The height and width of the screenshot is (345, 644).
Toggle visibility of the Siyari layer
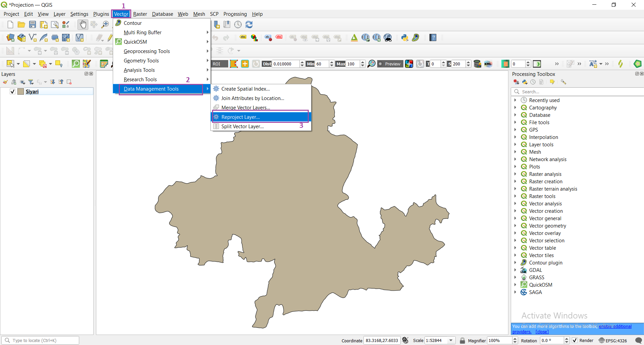point(12,91)
